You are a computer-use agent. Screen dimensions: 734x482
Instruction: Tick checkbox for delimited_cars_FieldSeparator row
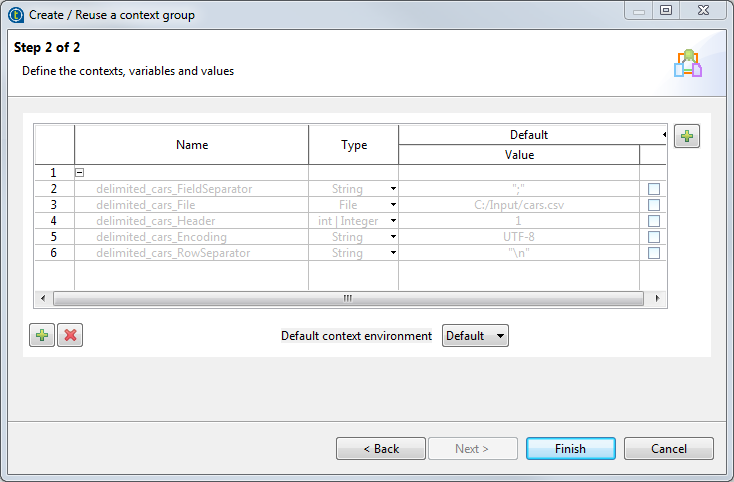tap(654, 189)
